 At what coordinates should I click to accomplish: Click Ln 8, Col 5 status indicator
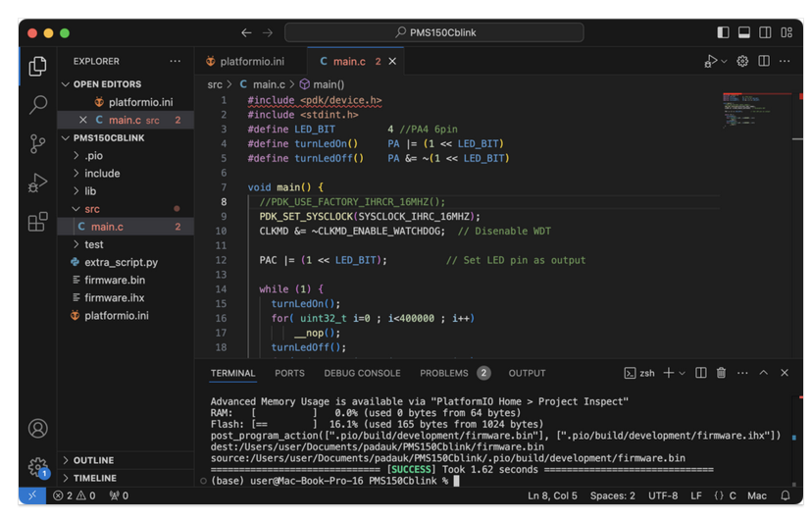552,495
